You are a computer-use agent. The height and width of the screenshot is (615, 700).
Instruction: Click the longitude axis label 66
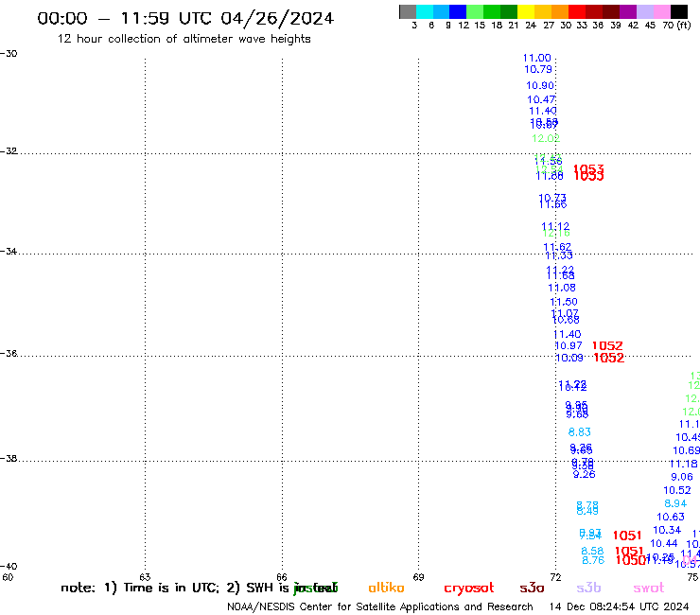click(282, 577)
